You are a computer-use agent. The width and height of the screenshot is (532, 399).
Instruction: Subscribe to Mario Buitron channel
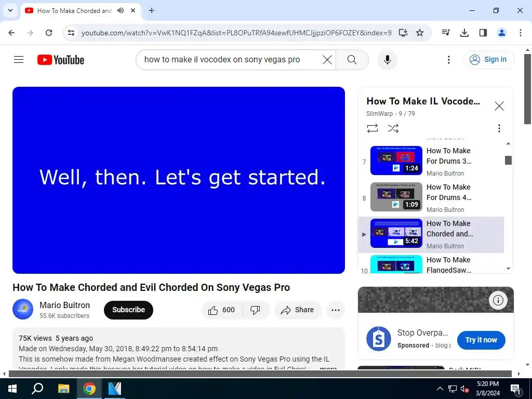[x=128, y=310]
